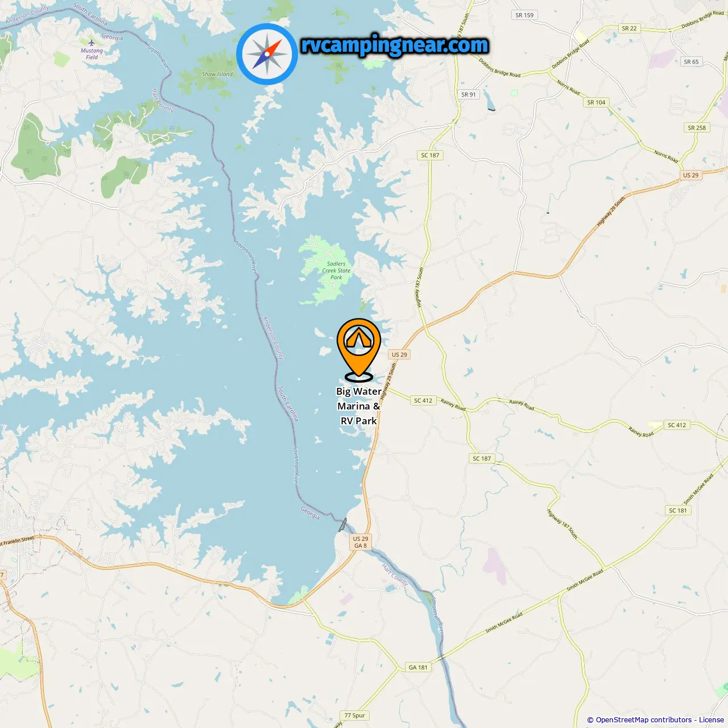Viewport: 728px width, 728px height.
Task: Click the blue compass logo icon
Action: click(x=267, y=54)
